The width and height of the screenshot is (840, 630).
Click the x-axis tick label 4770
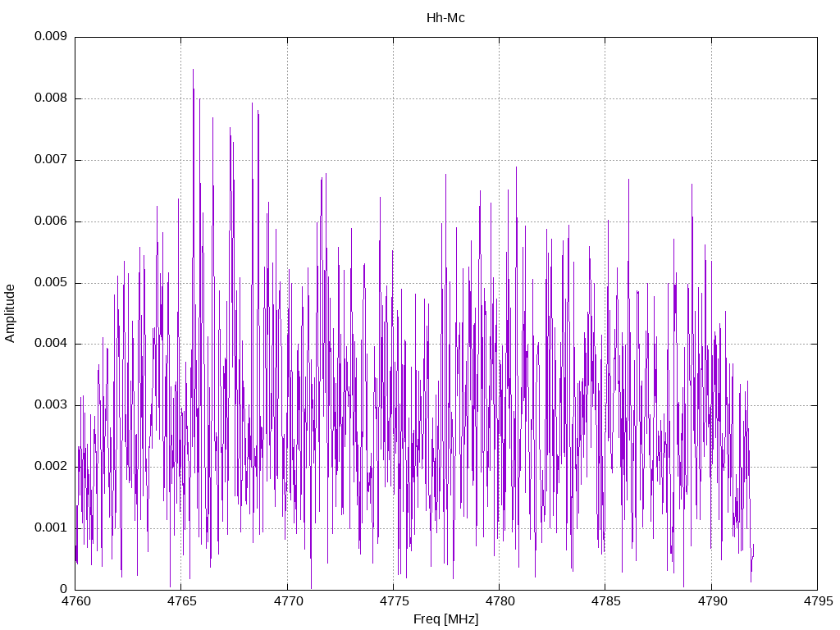pos(288,601)
